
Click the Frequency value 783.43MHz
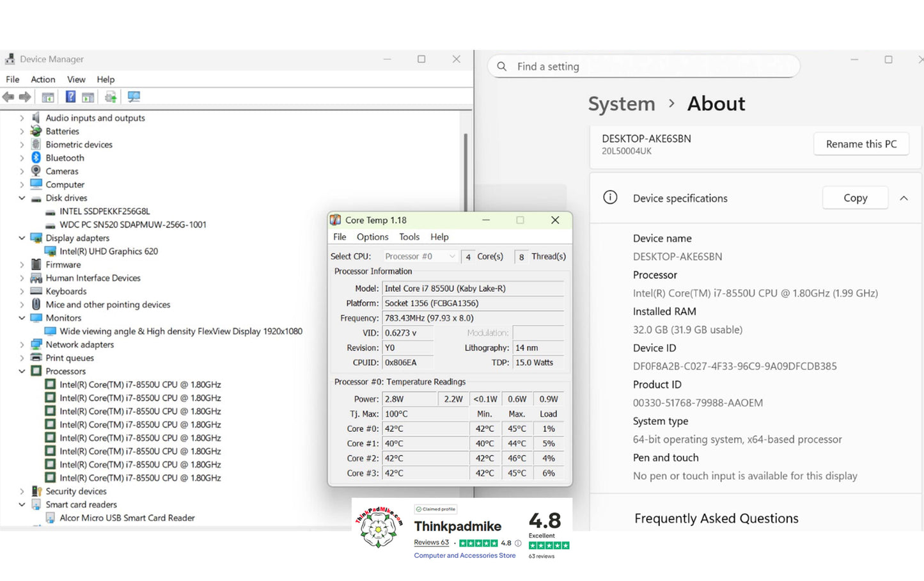473,318
